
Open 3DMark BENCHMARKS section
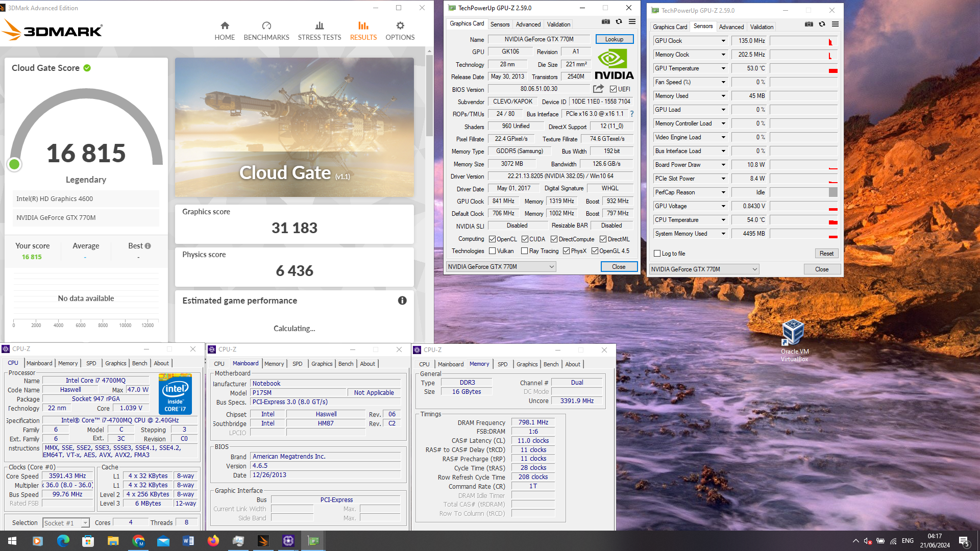pos(266,31)
